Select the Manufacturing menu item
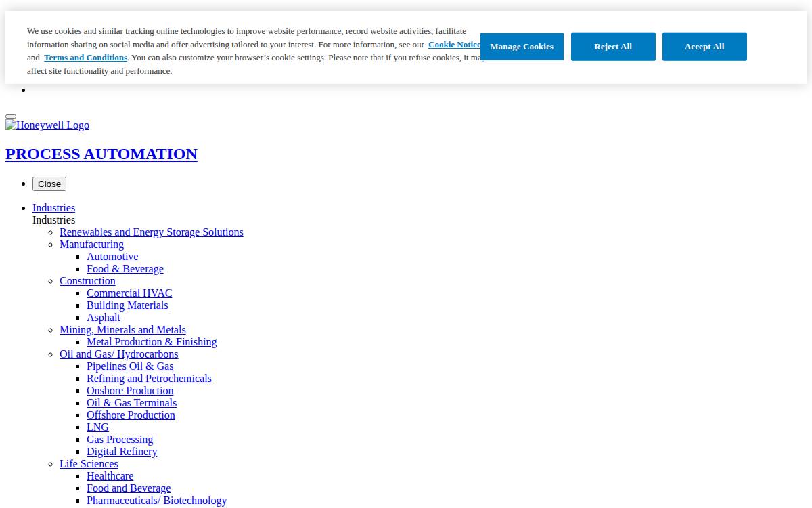 point(91,245)
